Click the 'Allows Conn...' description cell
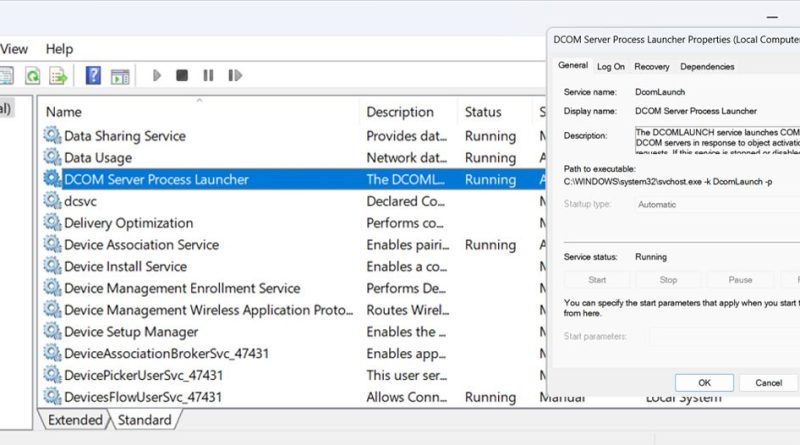The height and width of the screenshot is (445, 800). coord(407,397)
